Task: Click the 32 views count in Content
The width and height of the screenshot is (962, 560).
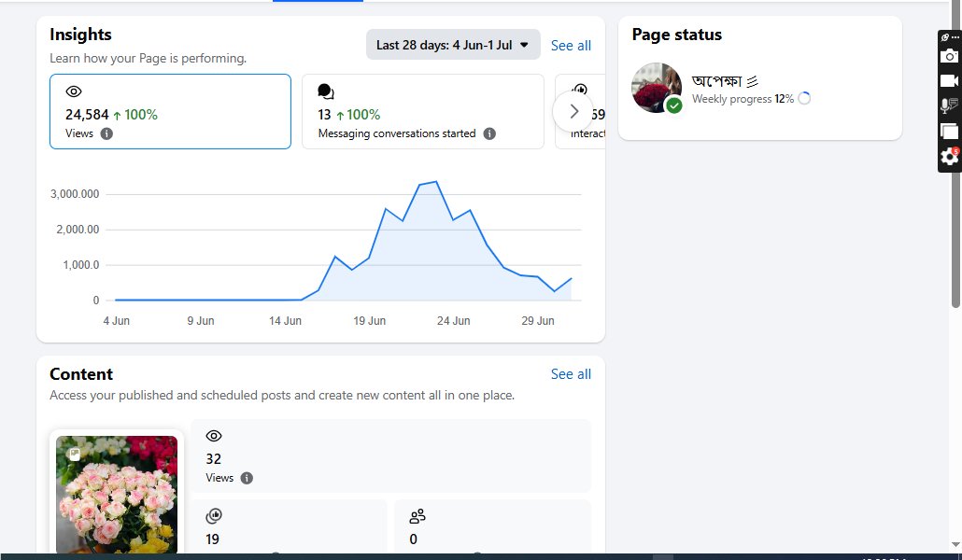Action: [214, 459]
